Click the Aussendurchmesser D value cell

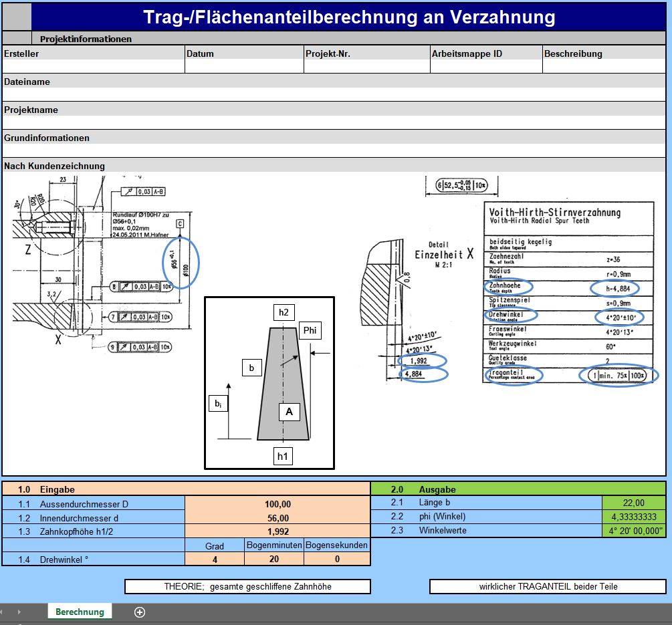click(x=277, y=504)
